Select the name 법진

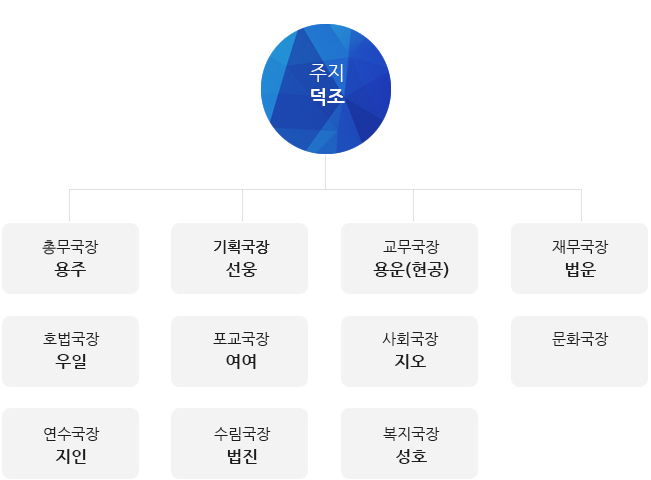[x=241, y=456]
